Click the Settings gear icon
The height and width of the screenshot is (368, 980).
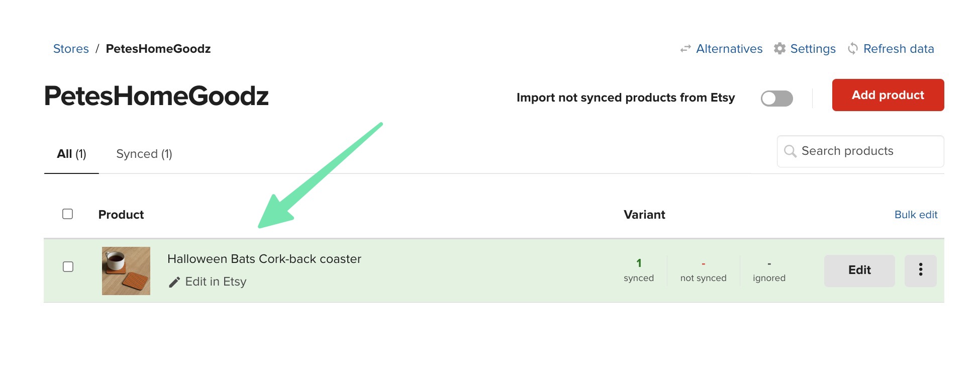click(x=780, y=48)
